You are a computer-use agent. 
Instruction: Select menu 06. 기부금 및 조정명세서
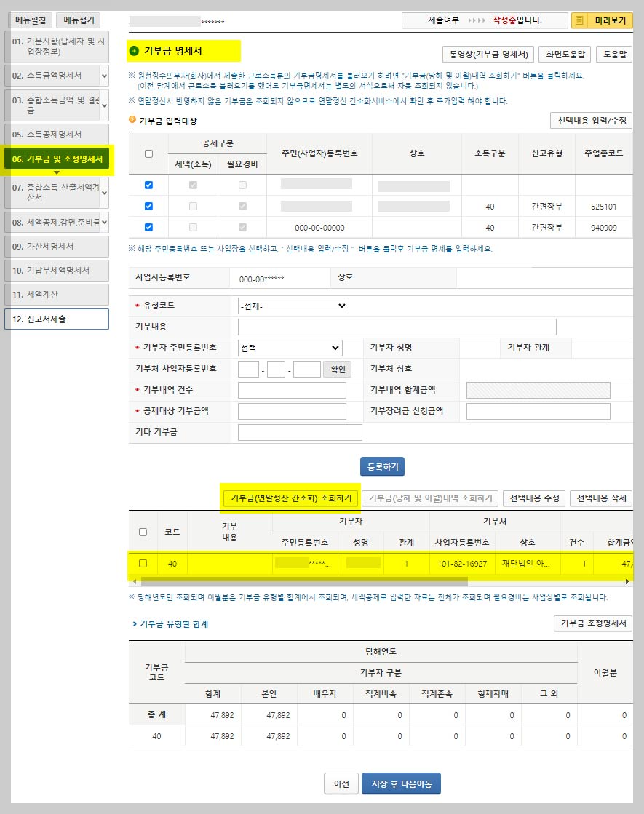click(57, 159)
